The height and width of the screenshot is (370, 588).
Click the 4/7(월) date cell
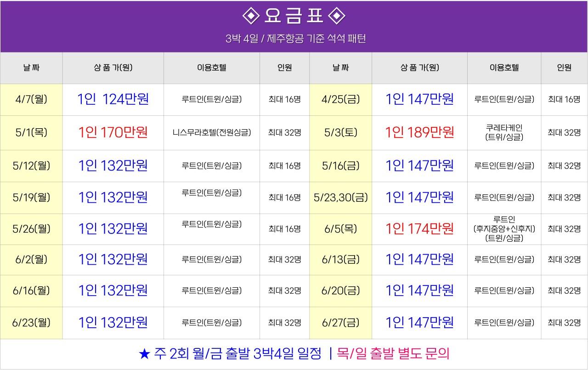(31, 99)
